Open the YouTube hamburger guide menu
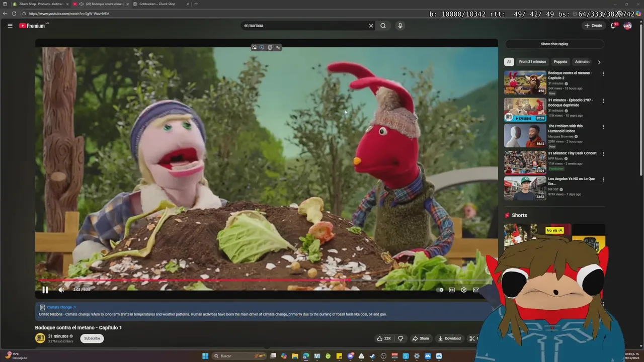Image resolution: width=644 pixels, height=362 pixels. pos(10,26)
